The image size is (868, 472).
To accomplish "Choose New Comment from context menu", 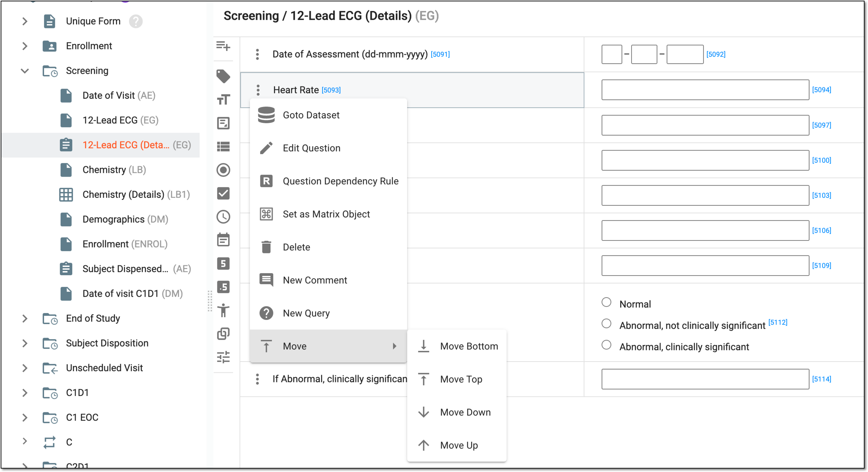I will click(x=328, y=280).
